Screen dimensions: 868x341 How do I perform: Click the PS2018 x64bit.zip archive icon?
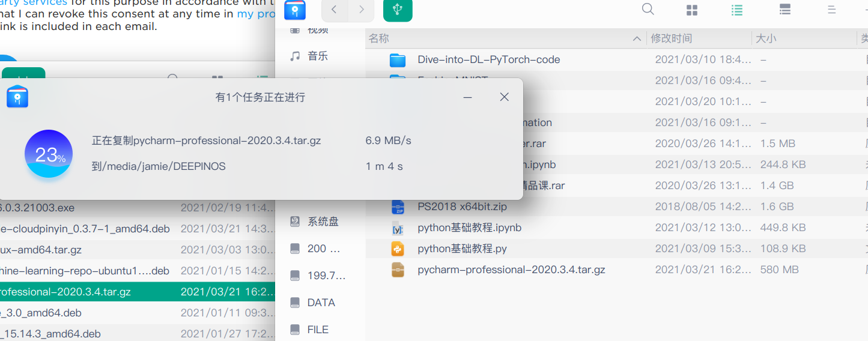[x=398, y=207]
